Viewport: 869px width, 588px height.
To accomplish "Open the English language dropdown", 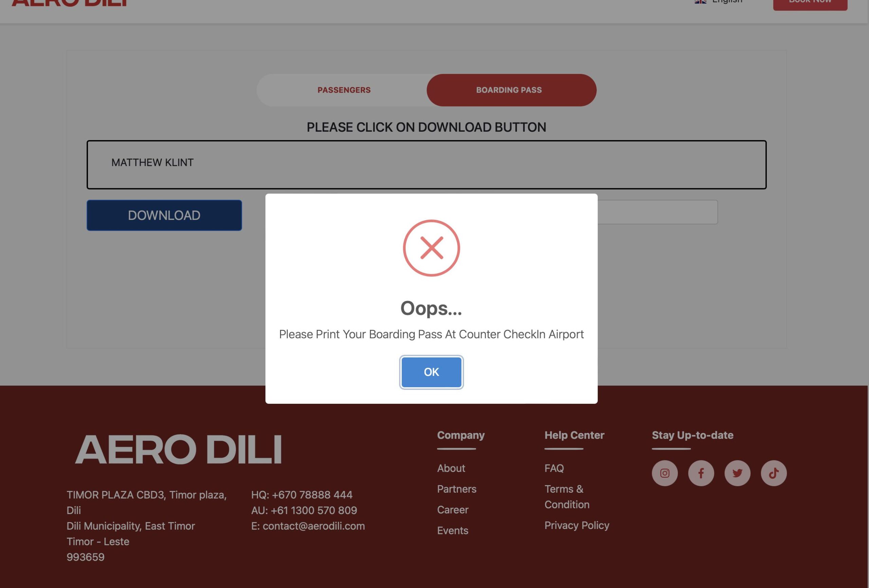I will coord(718,2).
